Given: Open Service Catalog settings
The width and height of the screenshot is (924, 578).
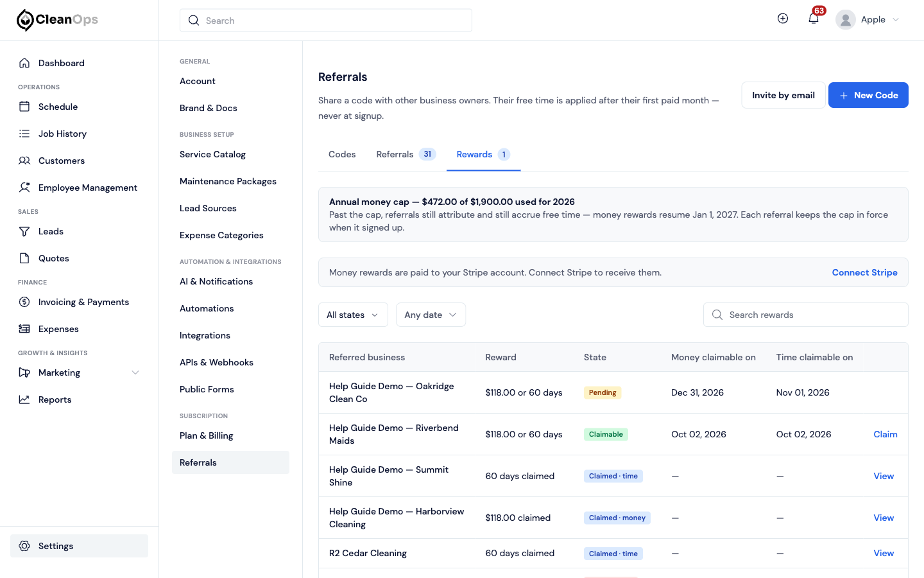Looking at the screenshot, I should click(x=212, y=154).
